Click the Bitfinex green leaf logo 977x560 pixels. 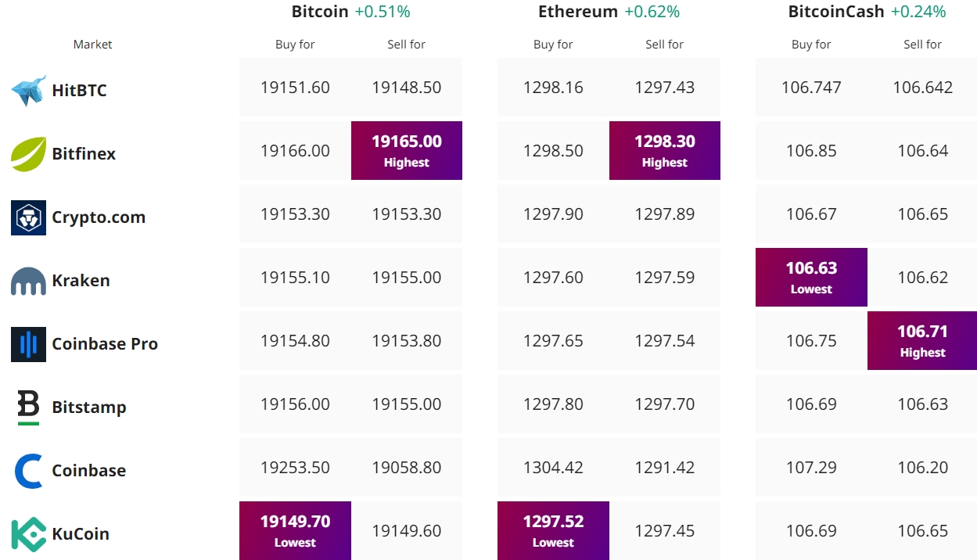point(28,154)
